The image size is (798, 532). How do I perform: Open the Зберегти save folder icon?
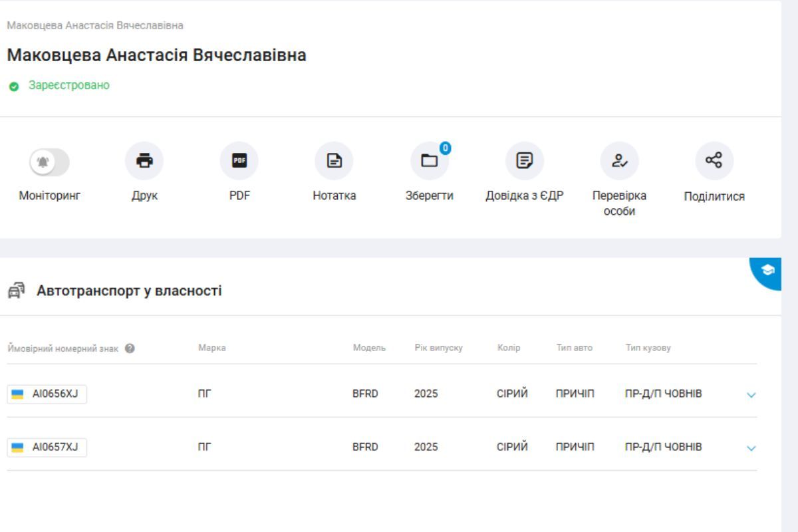(x=430, y=160)
